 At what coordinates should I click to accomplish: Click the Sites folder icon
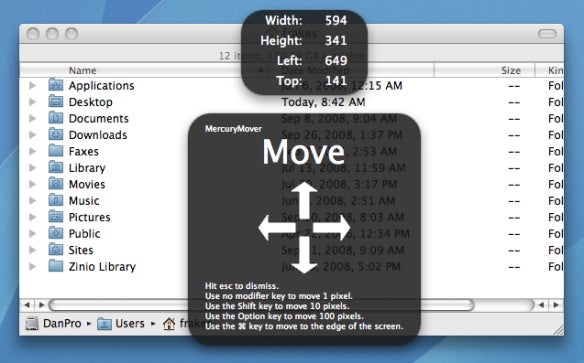tap(55, 249)
